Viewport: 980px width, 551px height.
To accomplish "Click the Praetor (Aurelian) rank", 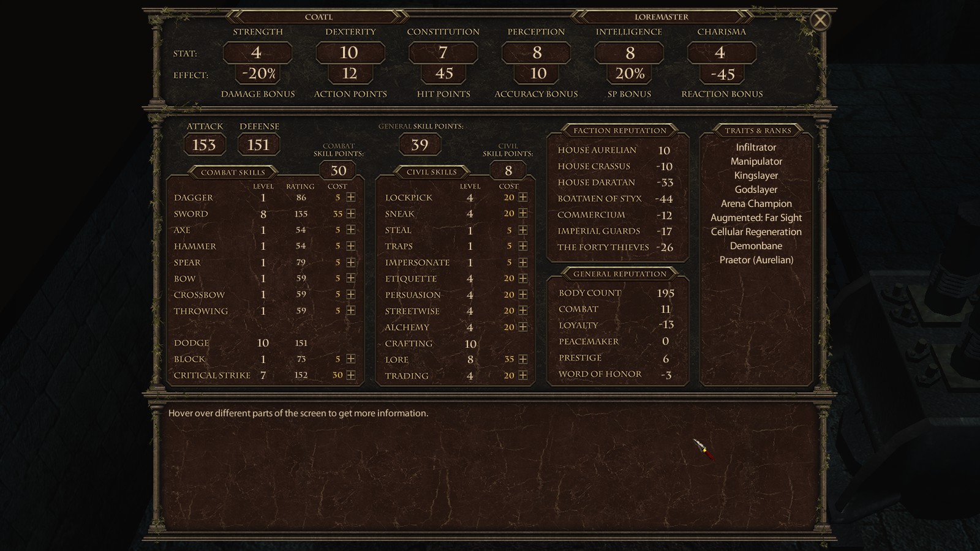I will coord(756,260).
